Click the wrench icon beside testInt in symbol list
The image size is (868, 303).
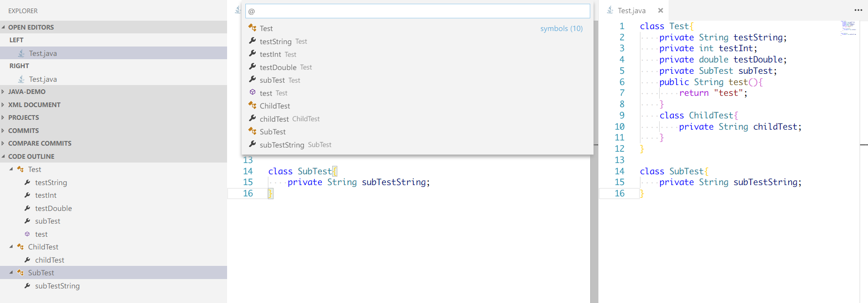[x=252, y=54]
